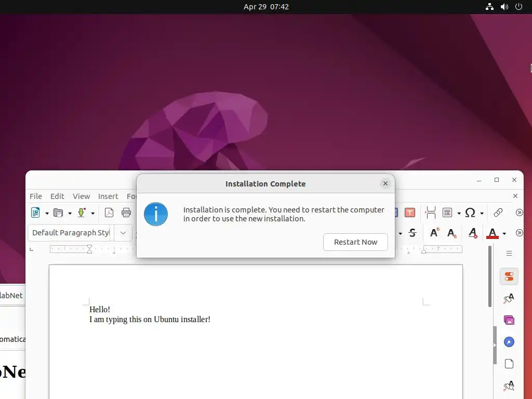Click the left indent marker on ruler
The width and height of the screenshot is (532, 399).
89,249
